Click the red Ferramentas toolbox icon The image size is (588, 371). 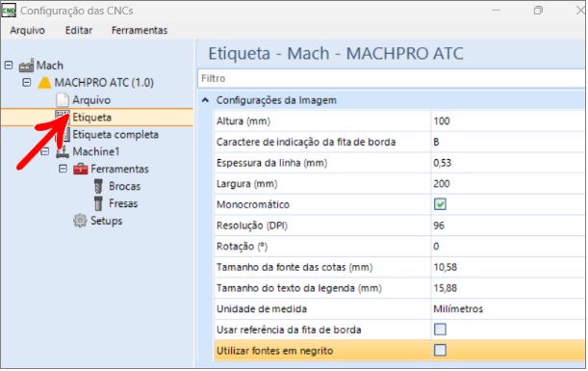(x=80, y=169)
